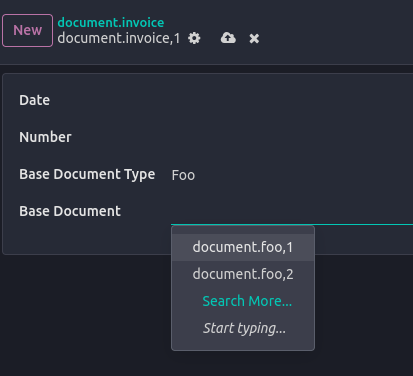Click the Base Document Type label
413x376 pixels.
[x=87, y=174]
